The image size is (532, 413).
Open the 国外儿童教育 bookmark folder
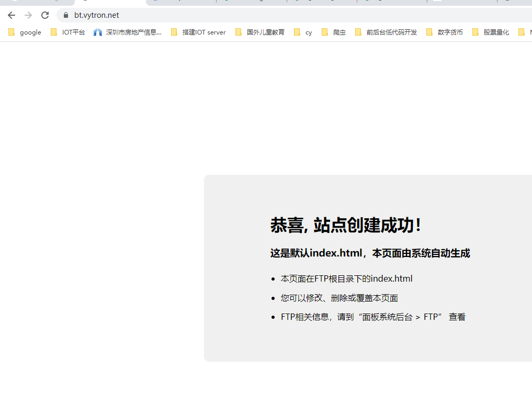point(260,32)
